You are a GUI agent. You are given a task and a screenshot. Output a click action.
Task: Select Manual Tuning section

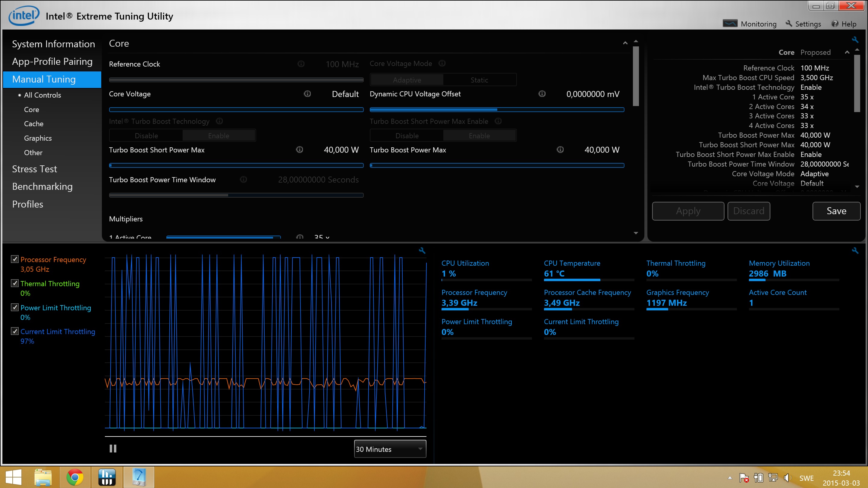coord(52,80)
